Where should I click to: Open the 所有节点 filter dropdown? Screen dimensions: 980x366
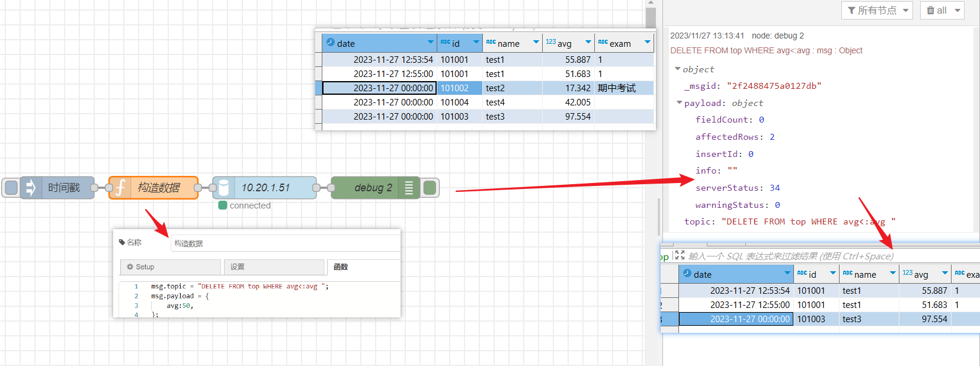click(x=877, y=10)
